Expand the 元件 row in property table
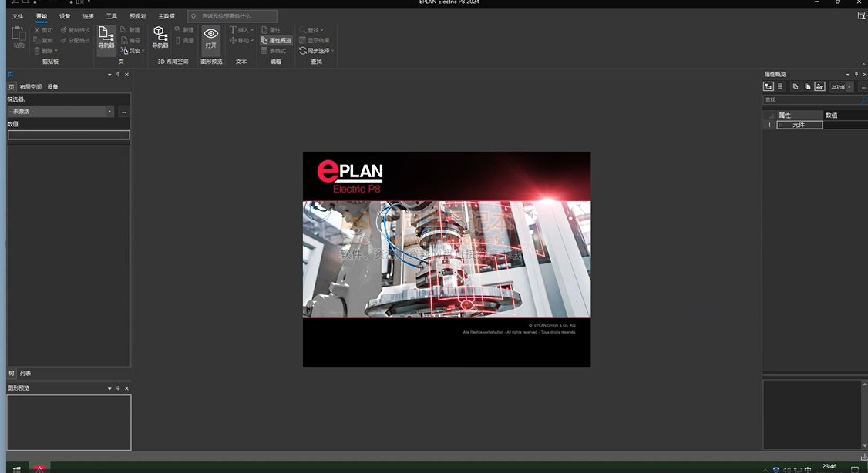 [779, 125]
